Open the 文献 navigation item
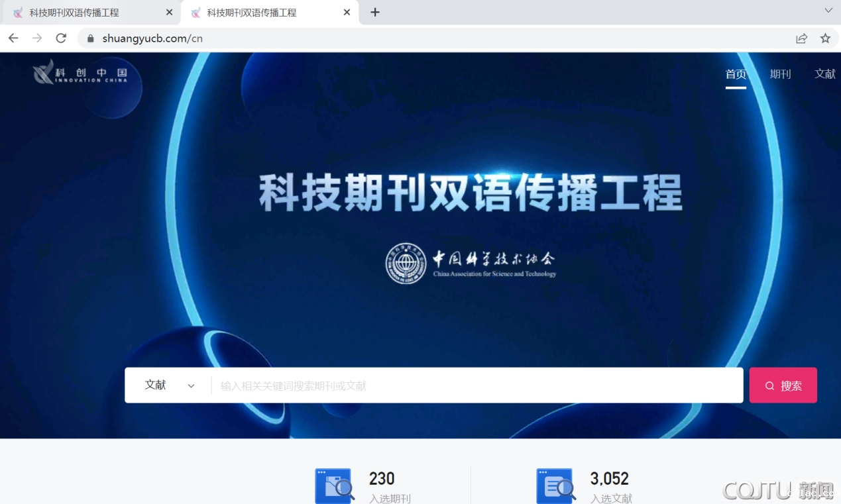The width and height of the screenshot is (841, 504). (824, 74)
